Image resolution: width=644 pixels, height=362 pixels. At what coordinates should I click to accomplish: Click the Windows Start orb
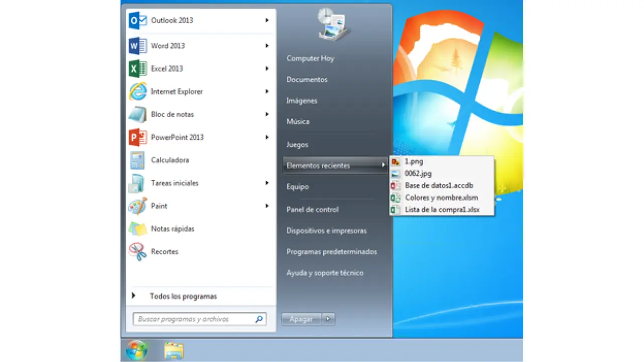pos(136,350)
